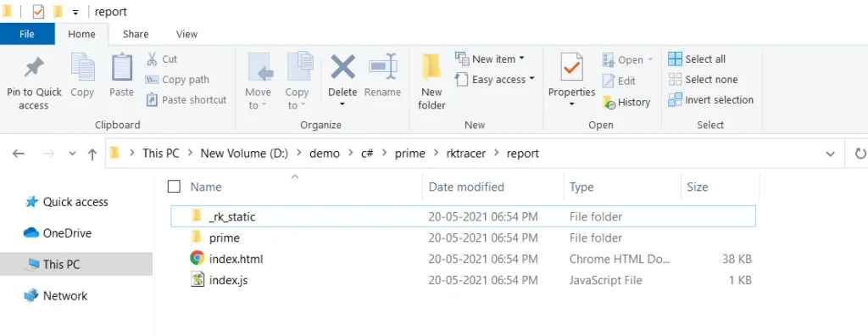The width and height of the screenshot is (868, 336).
Task: Open Customize Quick Access Toolbar dropdown
Action: [x=75, y=12]
